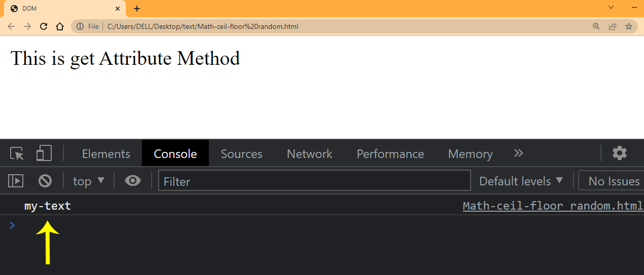Open the tab search chevron
The image size is (644, 275).
pyautogui.click(x=611, y=7)
